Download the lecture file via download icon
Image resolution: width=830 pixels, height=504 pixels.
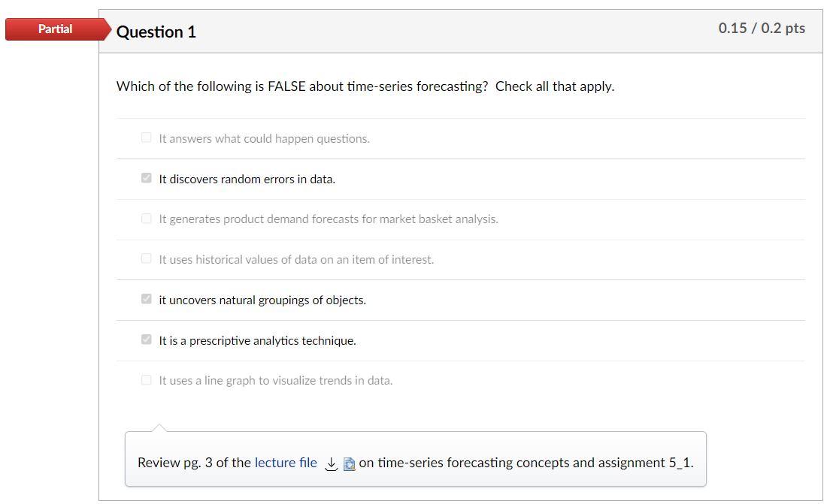point(331,463)
